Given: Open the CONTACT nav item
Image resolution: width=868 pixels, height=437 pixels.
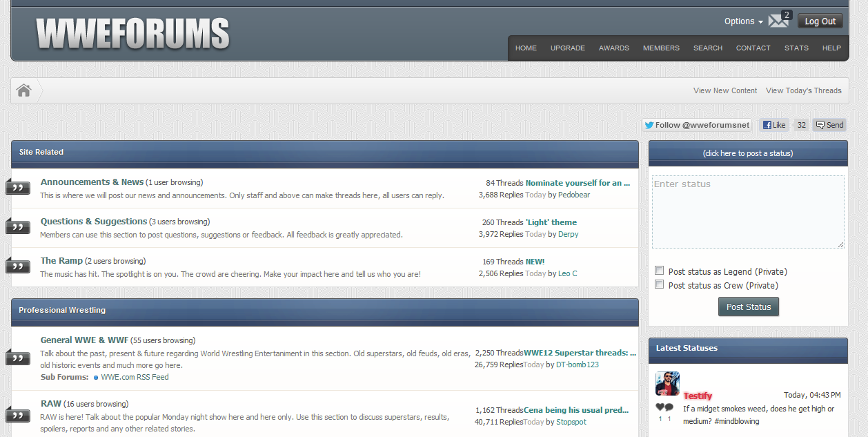Looking at the screenshot, I should point(753,48).
